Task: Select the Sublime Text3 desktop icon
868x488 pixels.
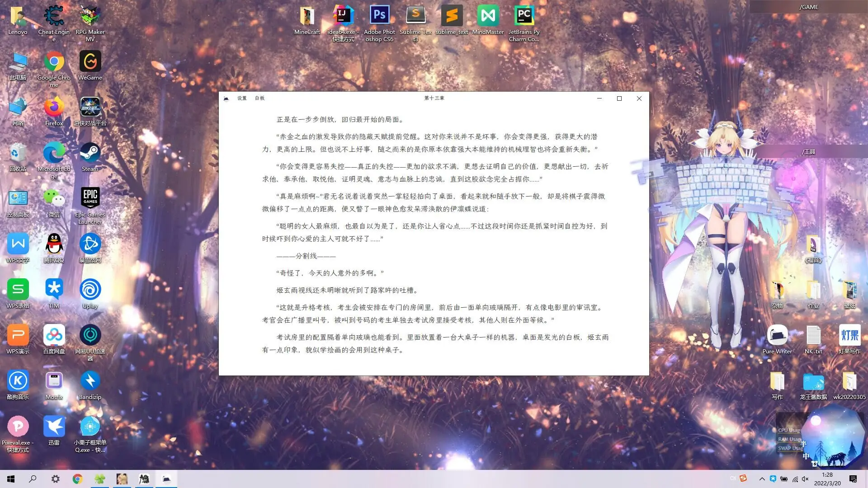Action: coord(415,23)
